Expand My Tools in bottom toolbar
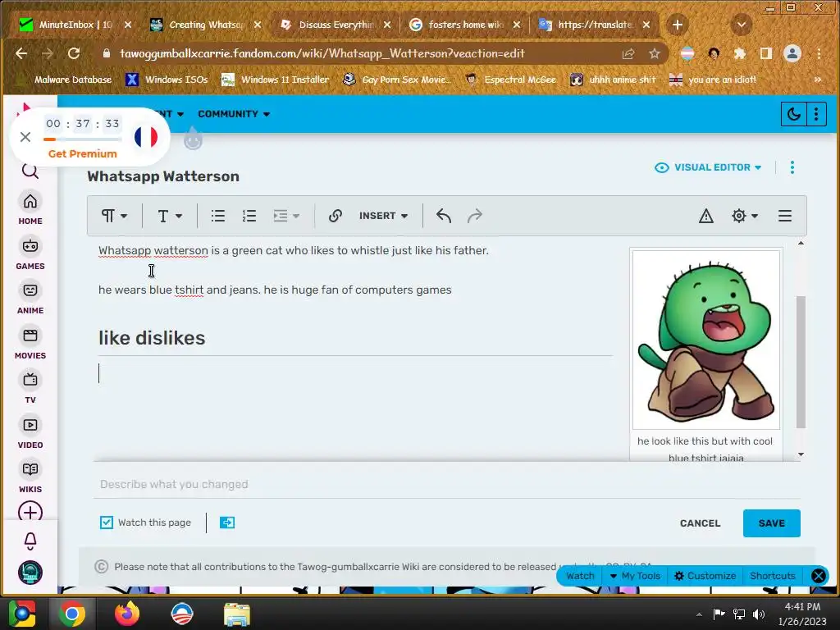The width and height of the screenshot is (840, 630). click(635, 576)
